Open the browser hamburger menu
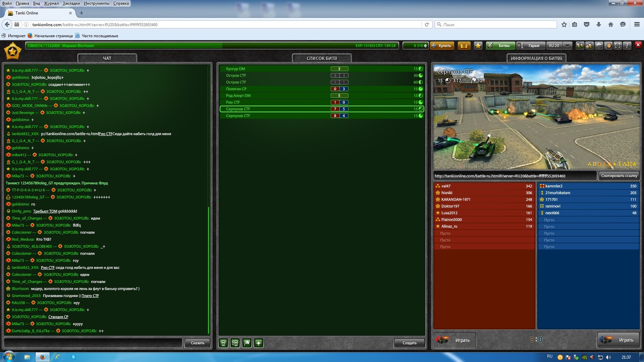The height and width of the screenshot is (362, 644). [x=637, y=24]
